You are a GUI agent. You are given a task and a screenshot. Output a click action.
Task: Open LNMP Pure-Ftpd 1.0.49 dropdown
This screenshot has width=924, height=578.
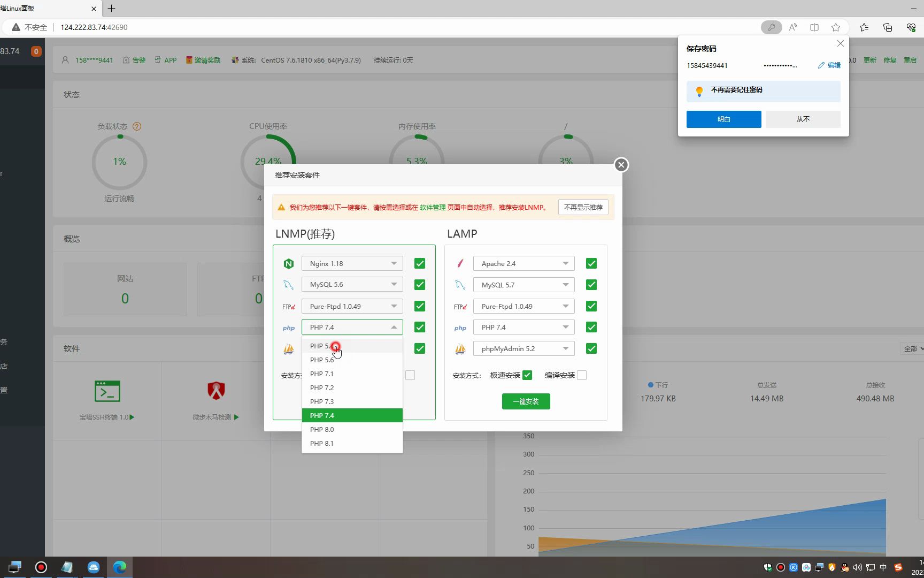pos(352,306)
